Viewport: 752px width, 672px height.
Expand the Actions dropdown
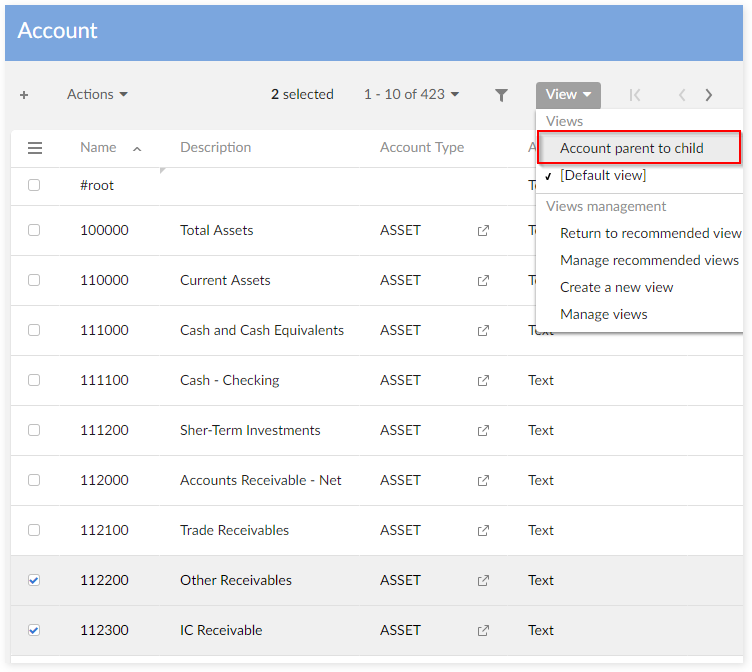click(97, 94)
